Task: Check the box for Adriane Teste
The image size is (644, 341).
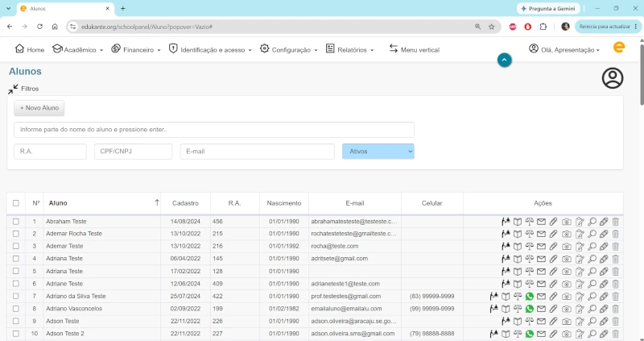Action: pyautogui.click(x=15, y=284)
